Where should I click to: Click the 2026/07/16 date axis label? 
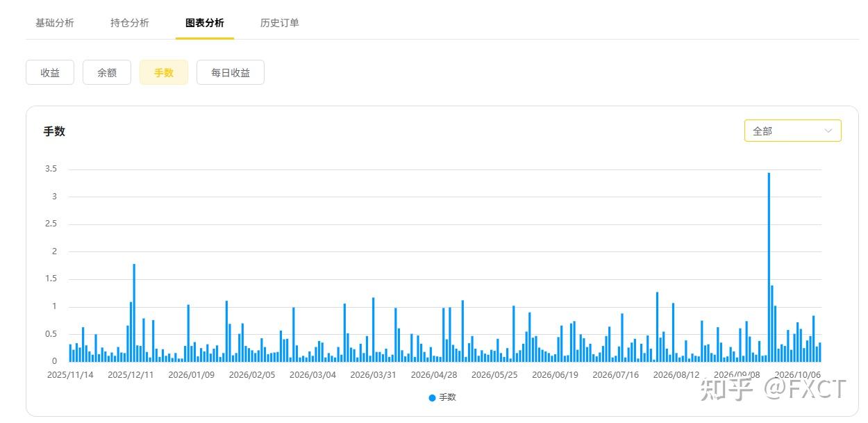(615, 375)
